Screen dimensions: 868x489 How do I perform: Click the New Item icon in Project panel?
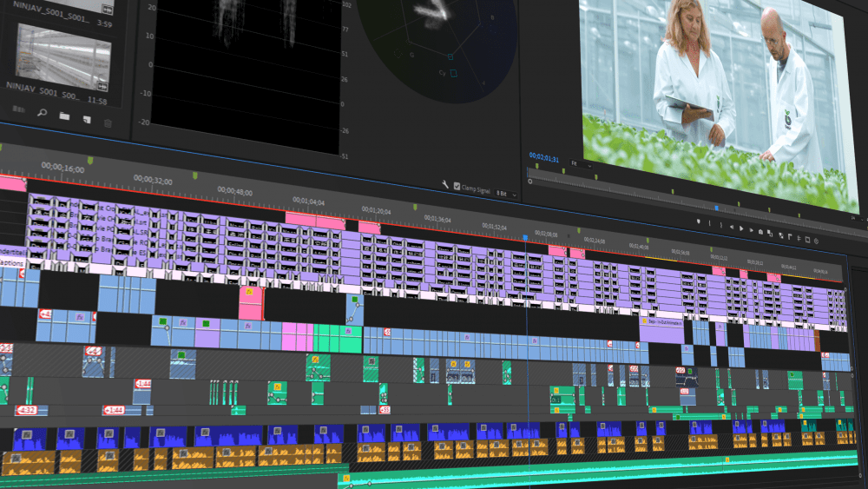pos(88,120)
